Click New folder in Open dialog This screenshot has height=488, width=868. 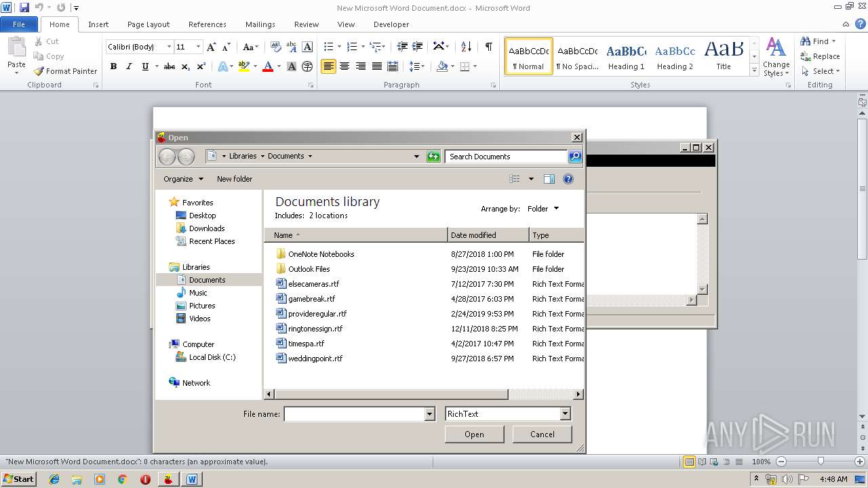click(235, 179)
